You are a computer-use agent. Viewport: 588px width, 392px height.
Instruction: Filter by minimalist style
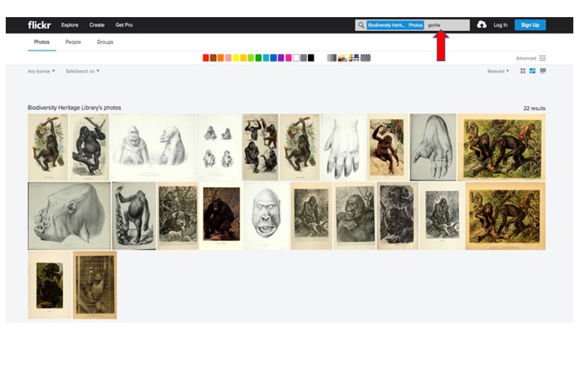(354, 58)
